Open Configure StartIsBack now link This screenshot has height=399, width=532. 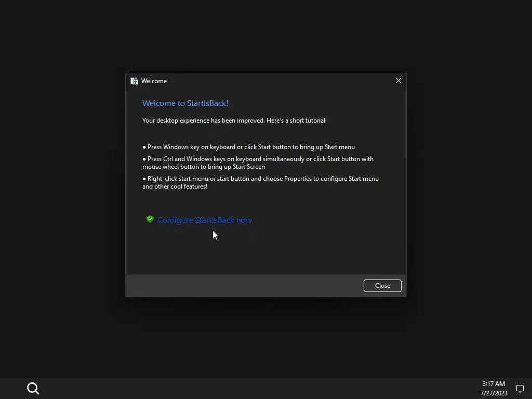204,220
